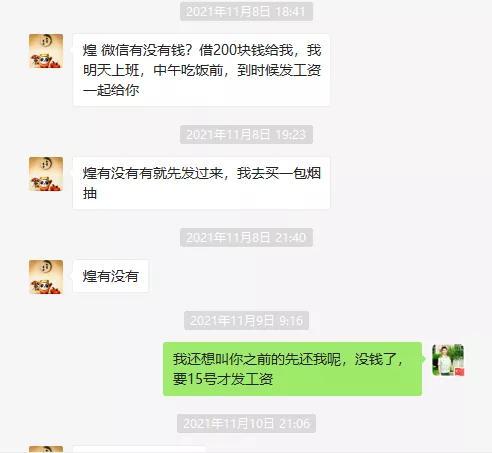The height and width of the screenshot is (453, 492).
Task: Select the message about buying 一包烟
Action: pos(201,183)
